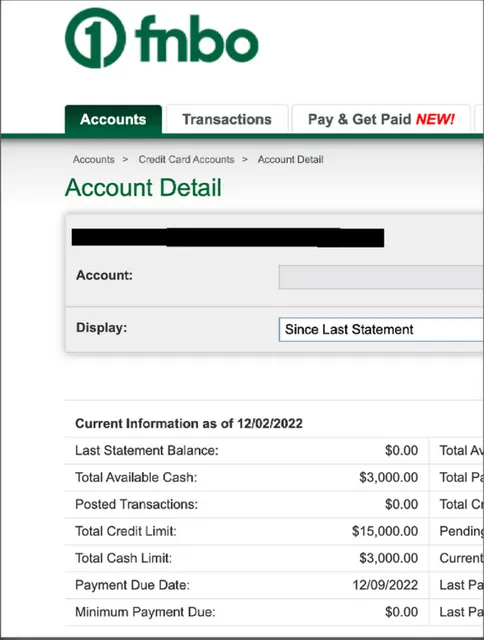Click the fnbo logo
484x640 pixels.
[162, 38]
